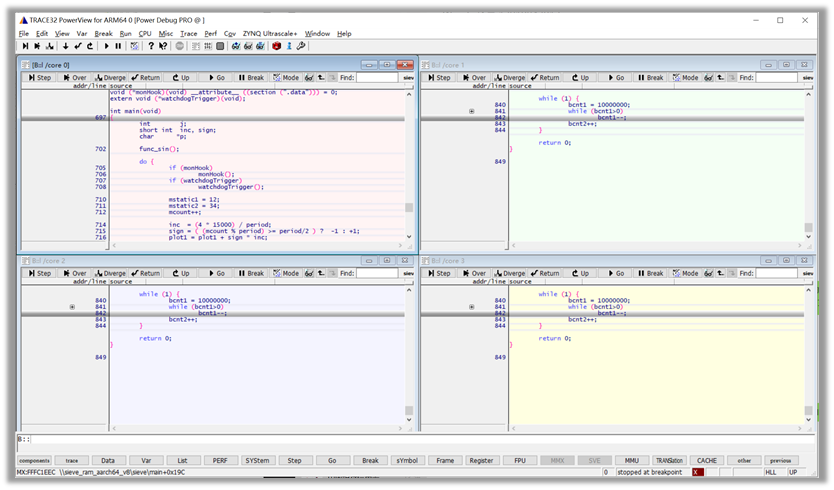Open the Window menu

coord(318,34)
